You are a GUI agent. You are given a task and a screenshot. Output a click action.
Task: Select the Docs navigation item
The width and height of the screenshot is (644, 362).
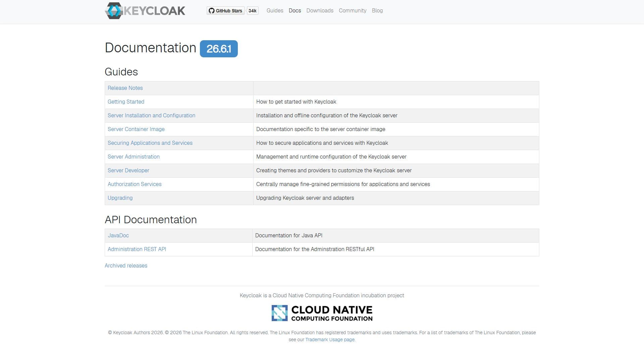pos(295,11)
